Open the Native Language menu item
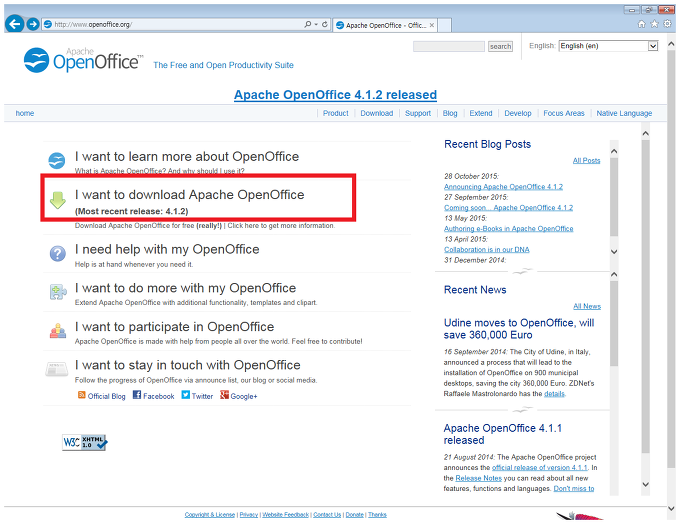This screenshot has width=680, height=524. [x=624, y=113]
